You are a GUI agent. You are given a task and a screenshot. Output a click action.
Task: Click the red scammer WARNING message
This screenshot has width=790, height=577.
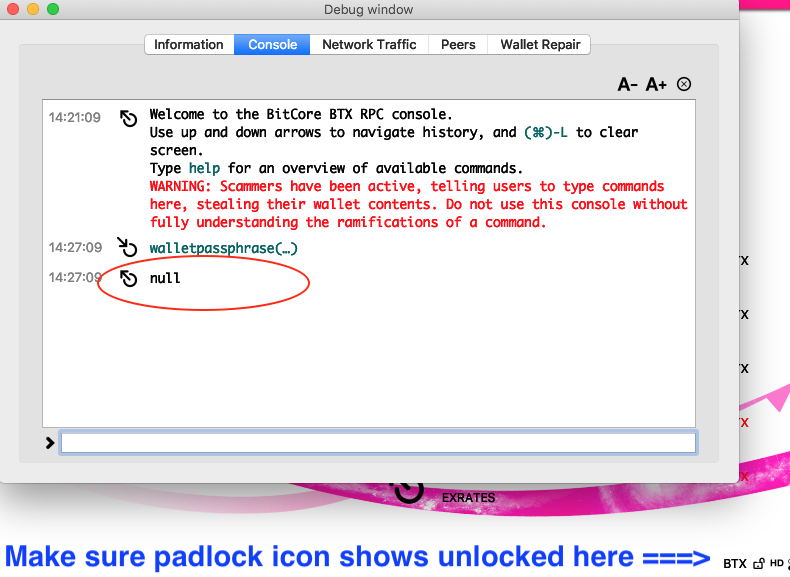[x=418, y=205]
